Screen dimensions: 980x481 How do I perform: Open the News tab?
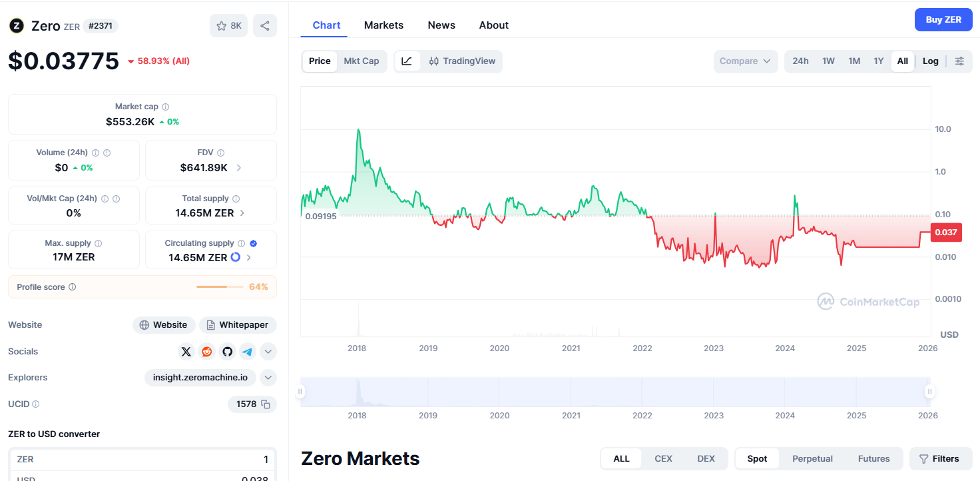click(441, 25)
